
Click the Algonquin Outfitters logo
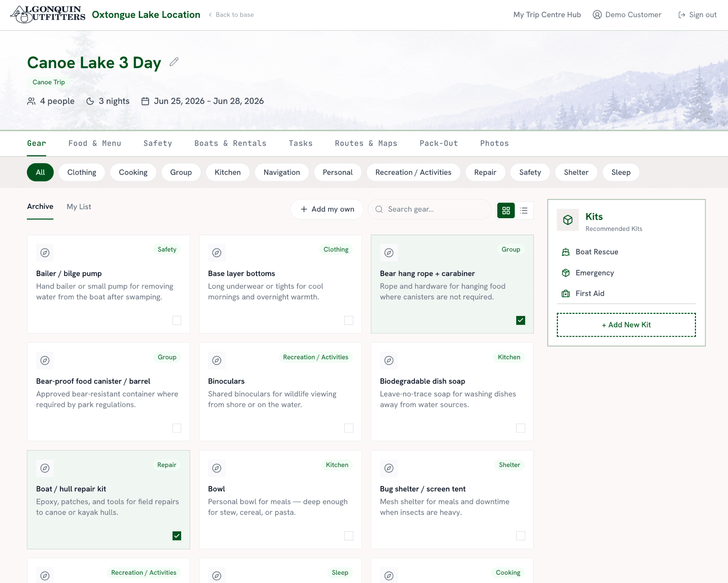48,15
